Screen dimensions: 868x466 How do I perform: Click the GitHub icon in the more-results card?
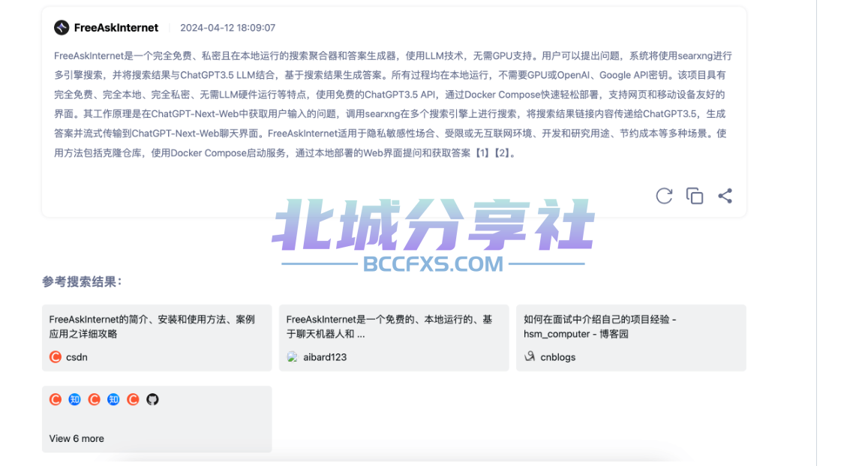pyautogui.click(x=152, y=399)
